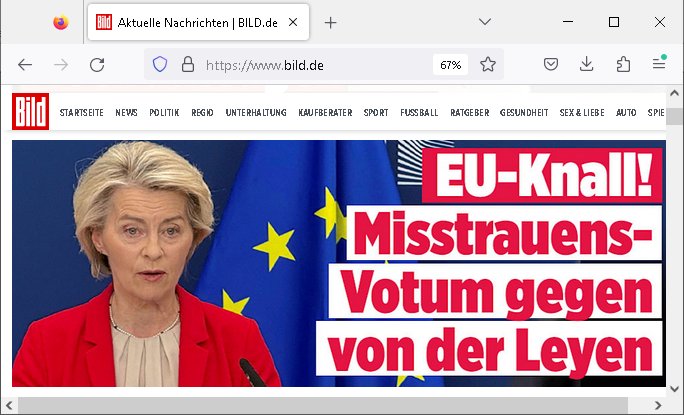The height and width of the screenshot is (415, 684).
Task: Open the POLITIK navigation section
Action: pos(164,113)
